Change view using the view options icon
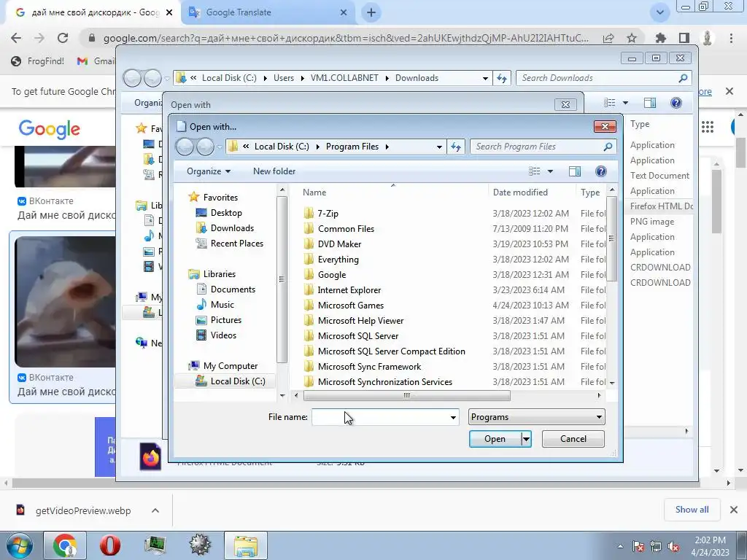 pos(535,171)
